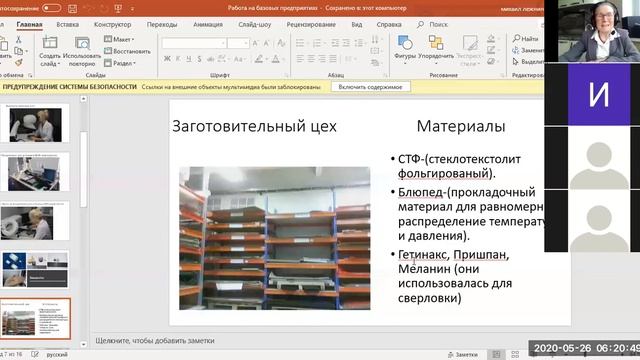Click Использовать повторно slides button
The height and width of the screenshot is (360, 640).
pos(82,51)
